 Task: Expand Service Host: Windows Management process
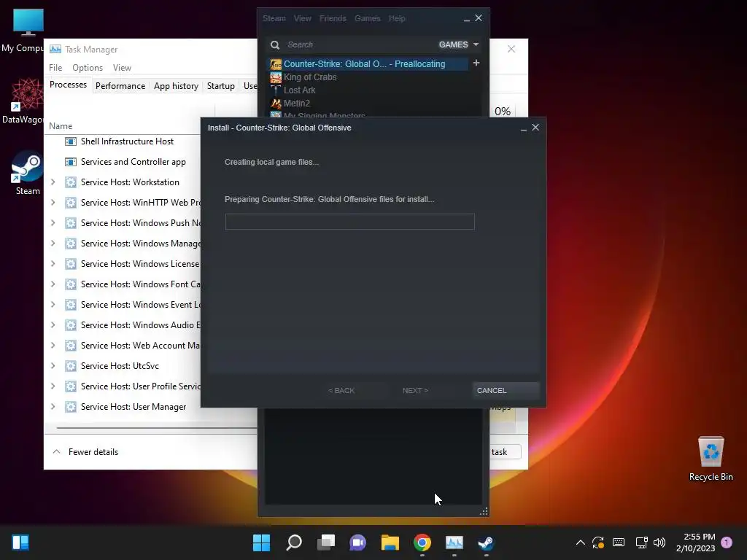point(53,244)
